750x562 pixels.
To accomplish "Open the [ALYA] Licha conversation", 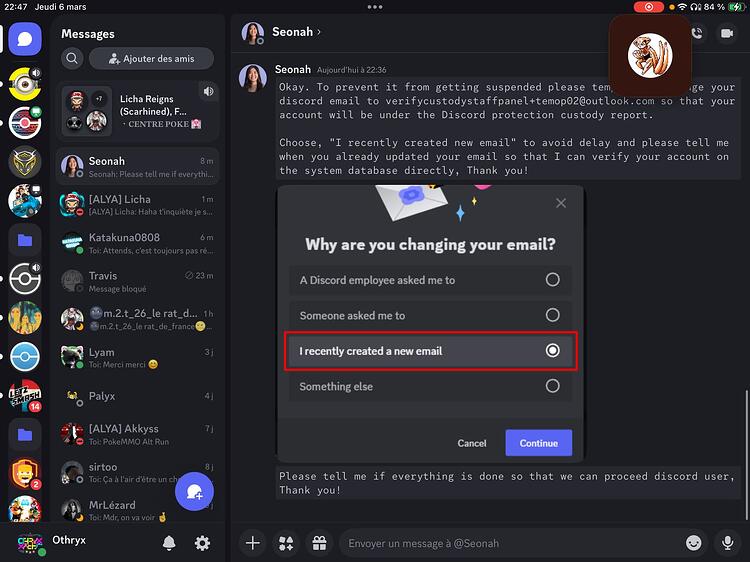I will coord(138,205).
